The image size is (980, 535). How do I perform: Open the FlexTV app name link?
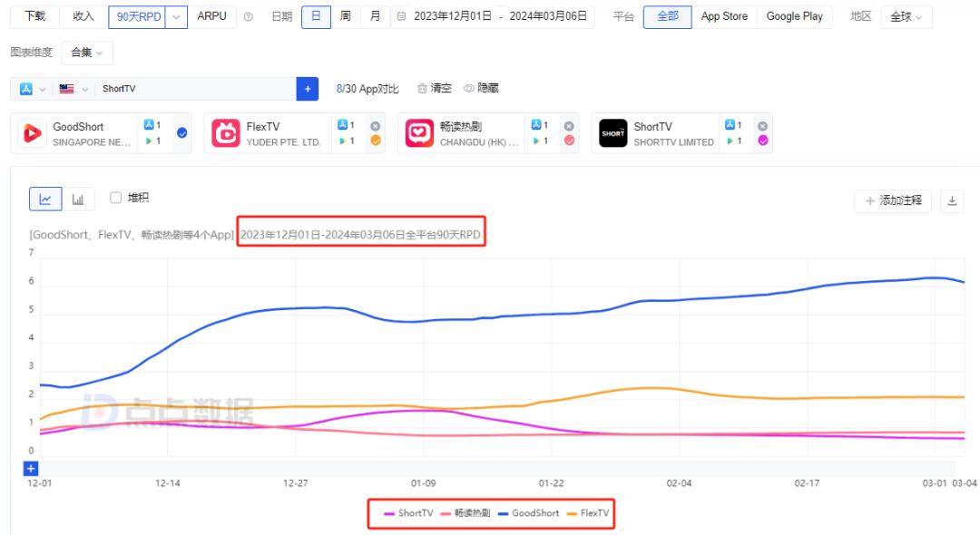pos(263,127)
